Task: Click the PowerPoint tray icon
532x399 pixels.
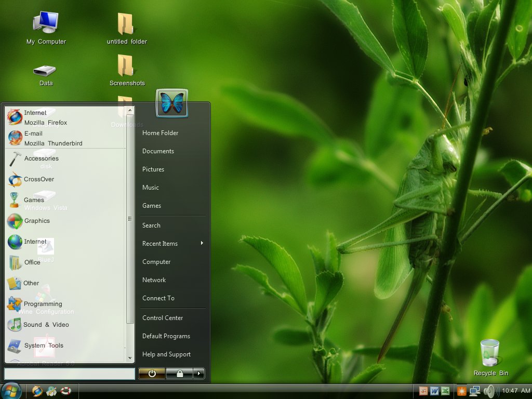Action: (x=423, y=391)
